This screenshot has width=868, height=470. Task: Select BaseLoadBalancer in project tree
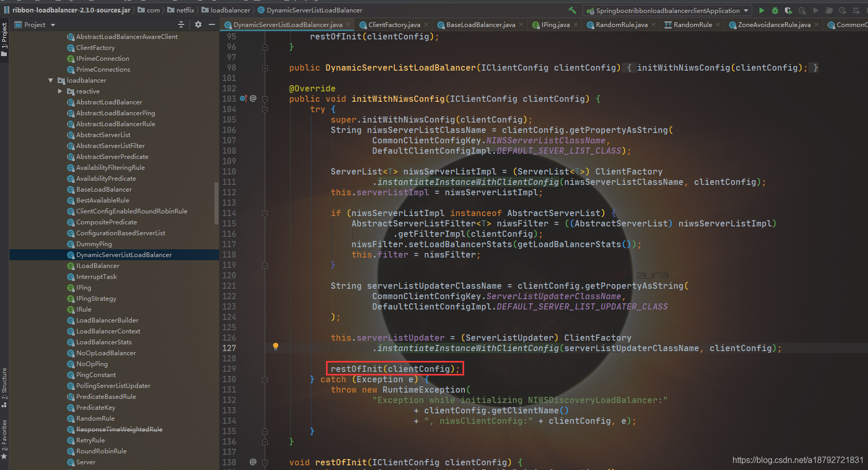[x=104, y=190]
